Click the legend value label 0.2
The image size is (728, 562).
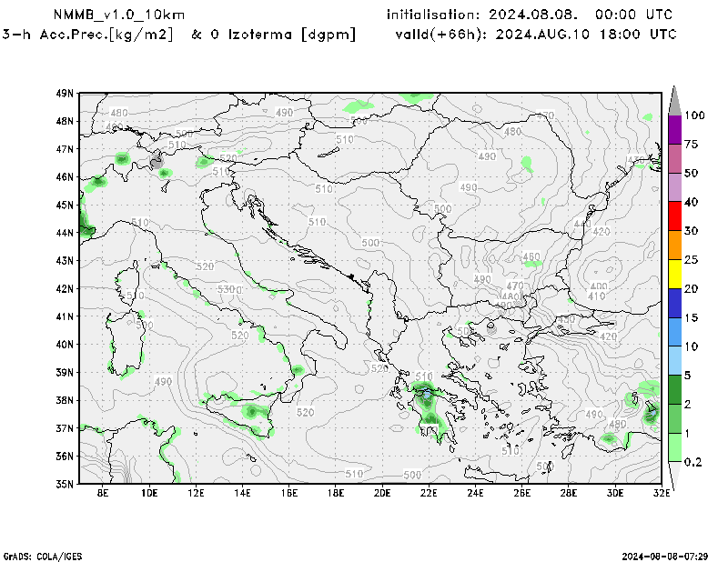pos(693,462)
